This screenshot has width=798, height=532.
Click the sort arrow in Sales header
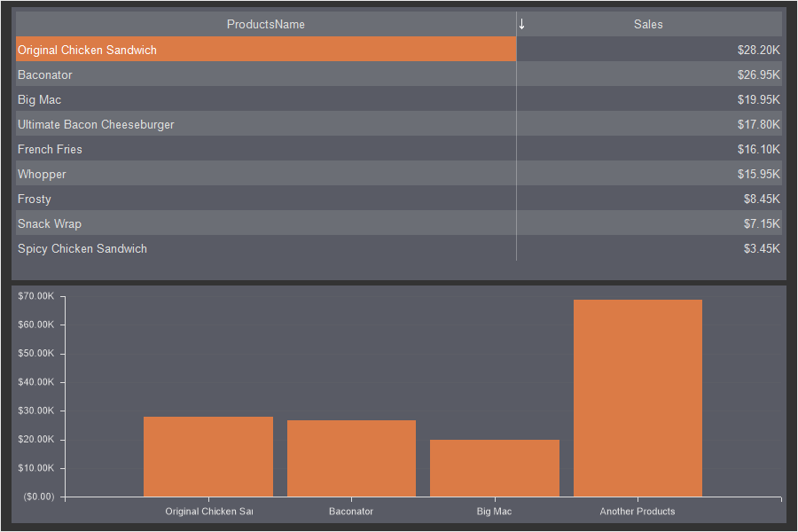pos(522,24)
